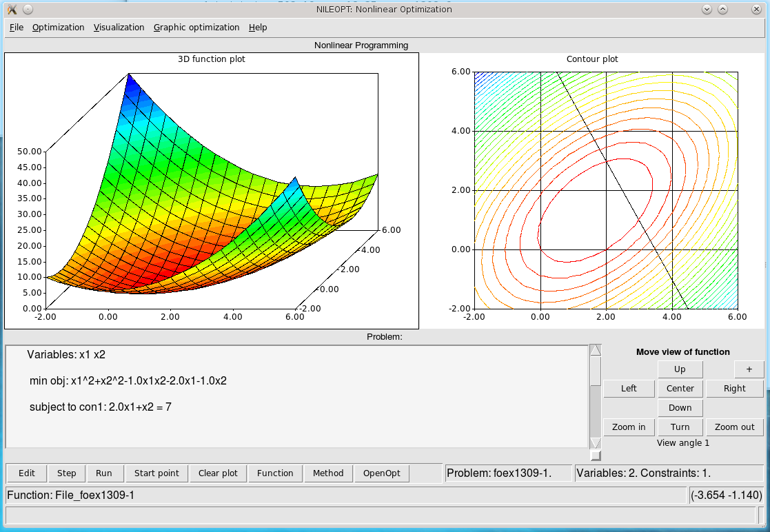Open the Optimization menu
The image size is (770, 532).
click(58, 28)
